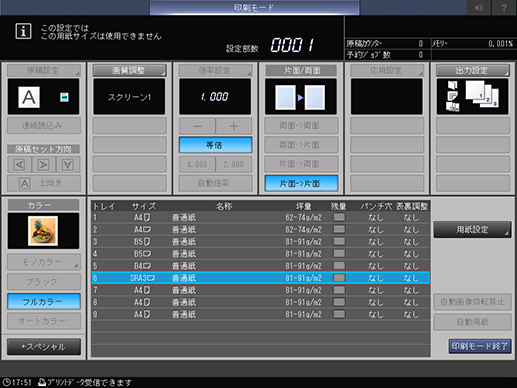Click the 上向き upward orientation button
The image size is (517, 388).
click(44, 183)
